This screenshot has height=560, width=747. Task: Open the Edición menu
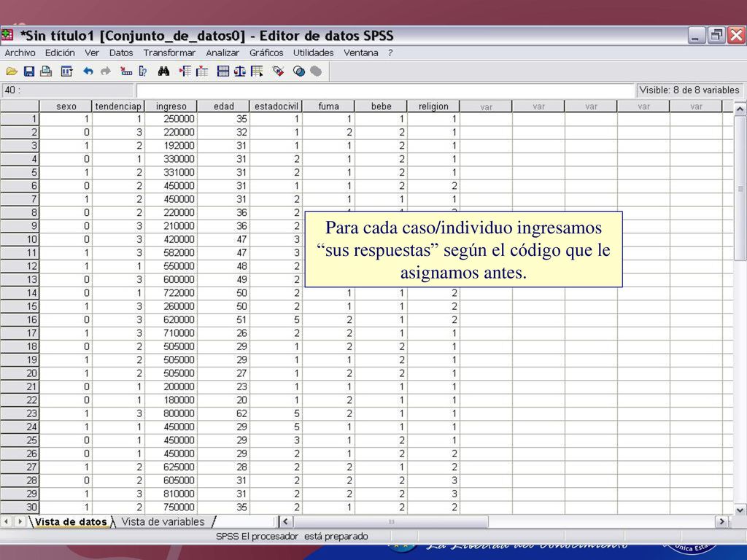point(60,52)
